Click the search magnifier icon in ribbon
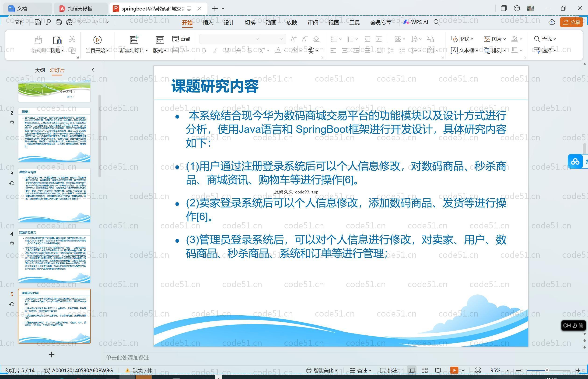The image size is (588, 379). [437, 22]
